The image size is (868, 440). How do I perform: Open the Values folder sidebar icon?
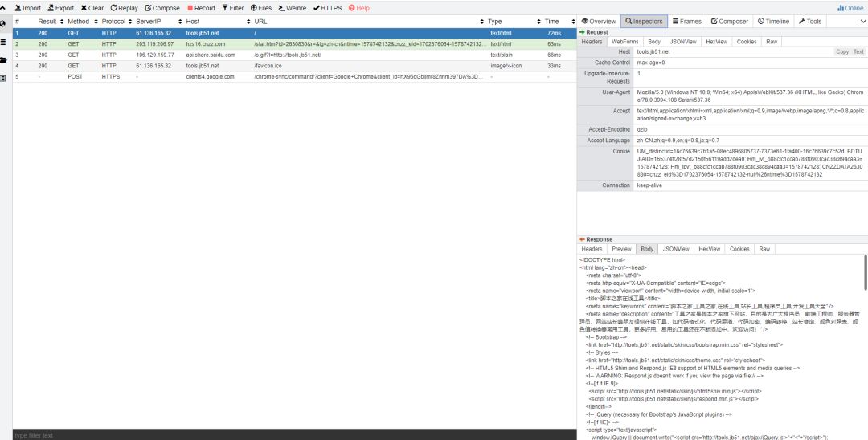(x=3, y=60)
